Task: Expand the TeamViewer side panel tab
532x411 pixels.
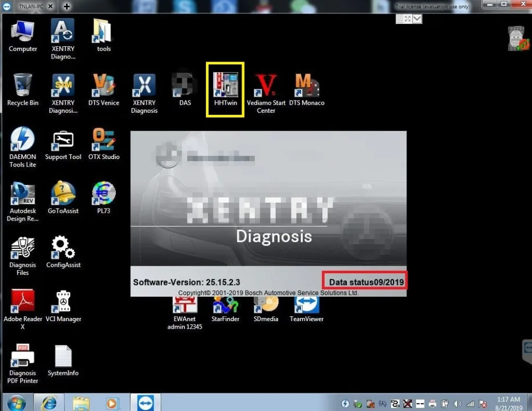Action: click(x=527, y=351)
